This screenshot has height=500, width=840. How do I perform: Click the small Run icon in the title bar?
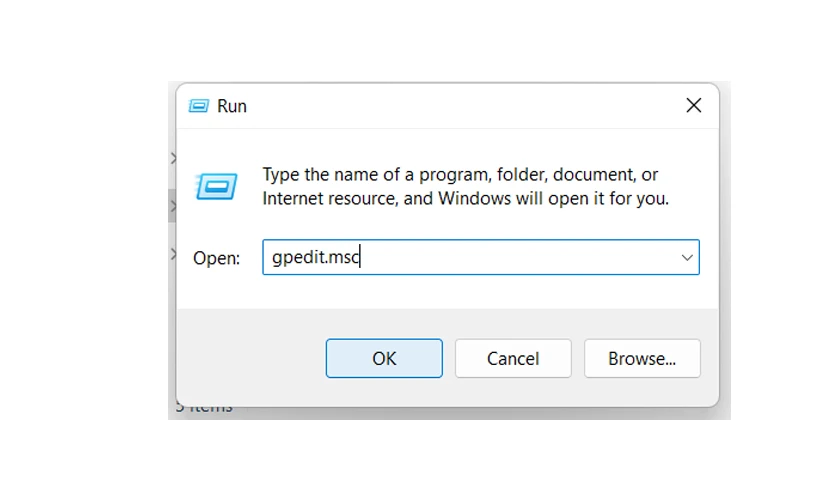[198, 106]
